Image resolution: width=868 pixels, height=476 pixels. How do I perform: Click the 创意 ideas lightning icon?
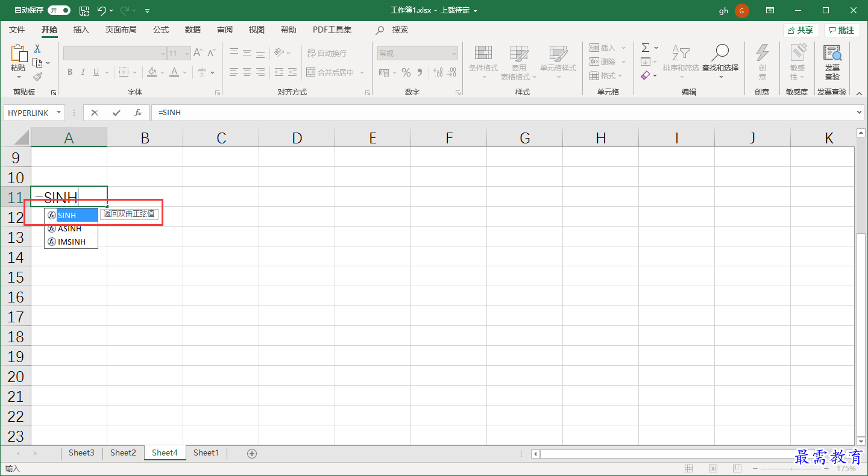click(763, 53)
